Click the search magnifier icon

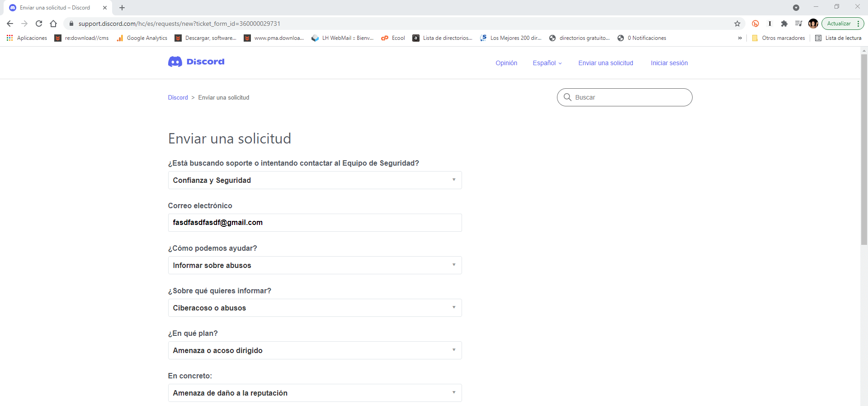point(567,97)
